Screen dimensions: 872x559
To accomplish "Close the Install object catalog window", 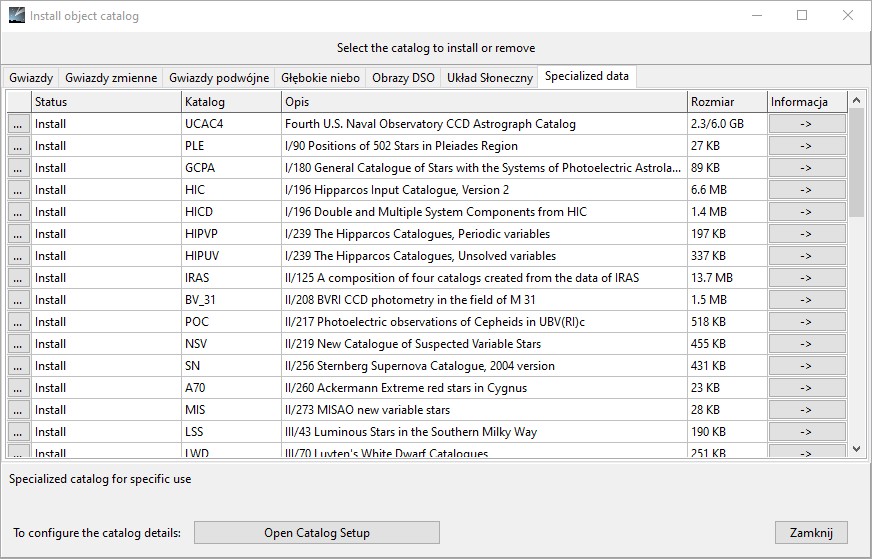I will (x=848, y=16).
